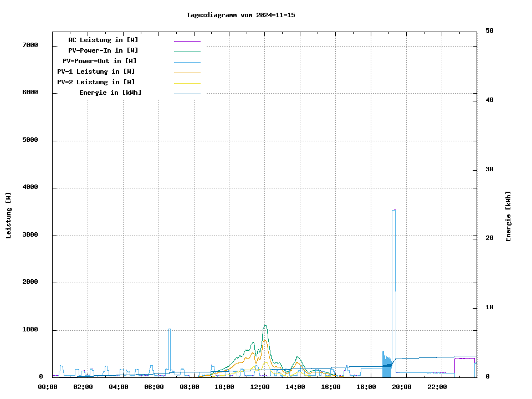Pick the PV-1 Leistung legend label
Viewport: 532px width, 399px height.
96,71
